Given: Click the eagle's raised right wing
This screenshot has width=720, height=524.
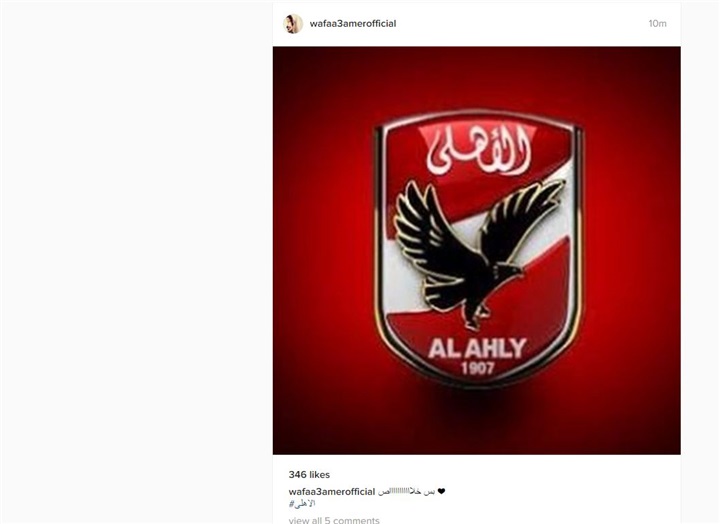Looking at the screenshot, I should point(521,220).
